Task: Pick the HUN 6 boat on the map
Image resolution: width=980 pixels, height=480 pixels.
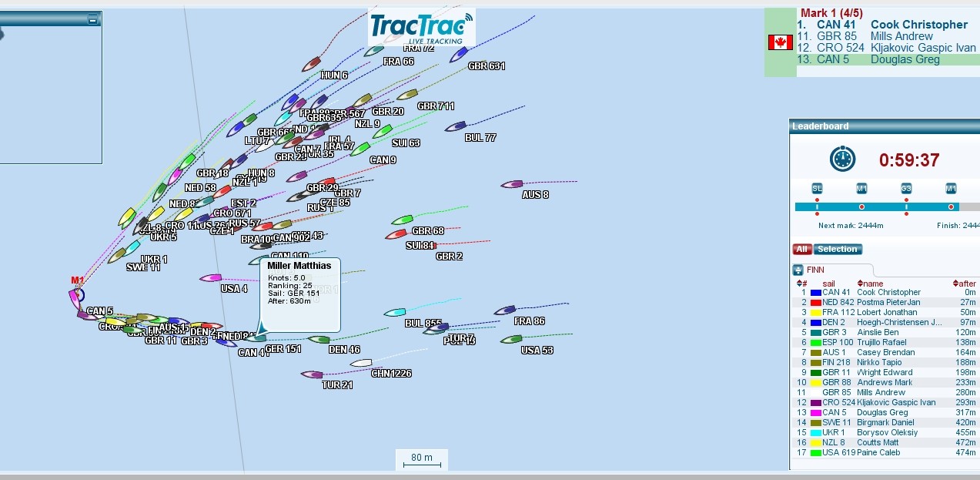Action: [x=311, y=64]
